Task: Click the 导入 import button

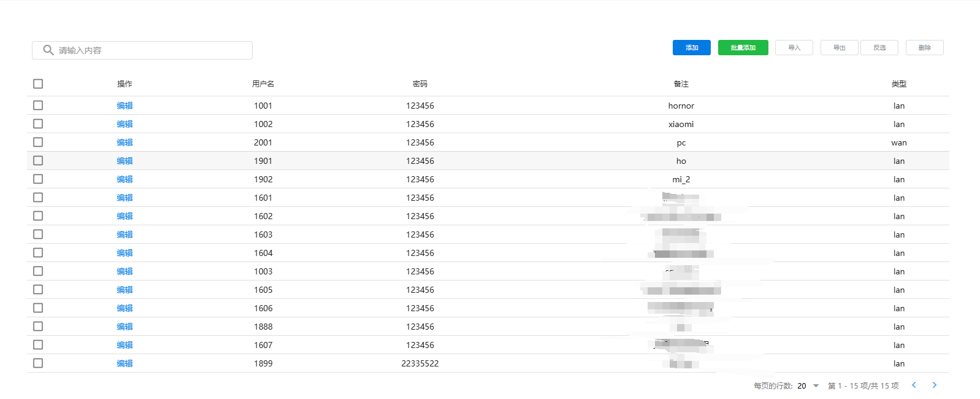Action: [x=794, y=48]
